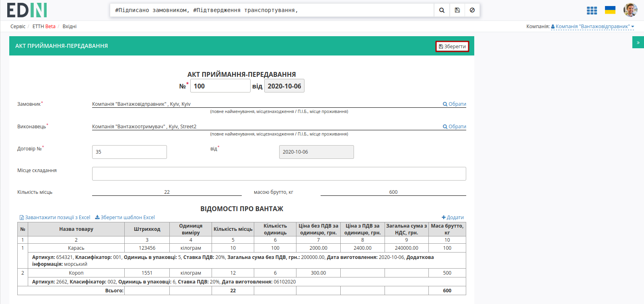Click the Короп details row with Артикул 2662
The height and width of the screenshot is (304, 644).
pos(247,282)
